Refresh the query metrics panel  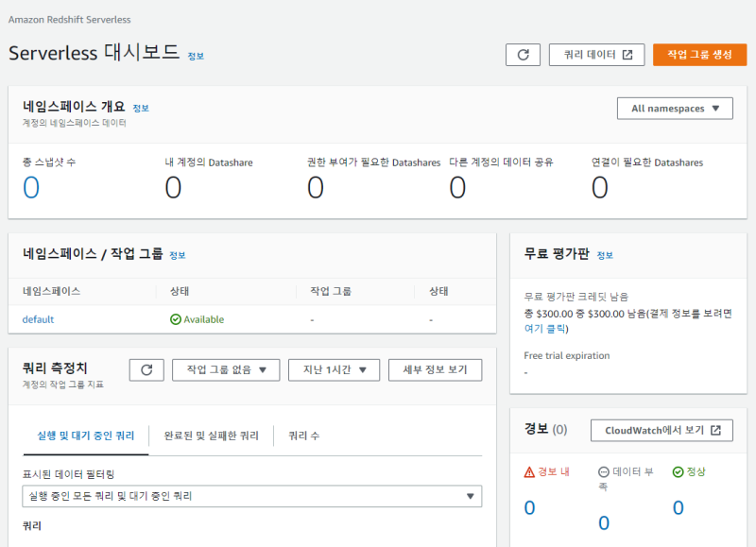coord(146,369)
